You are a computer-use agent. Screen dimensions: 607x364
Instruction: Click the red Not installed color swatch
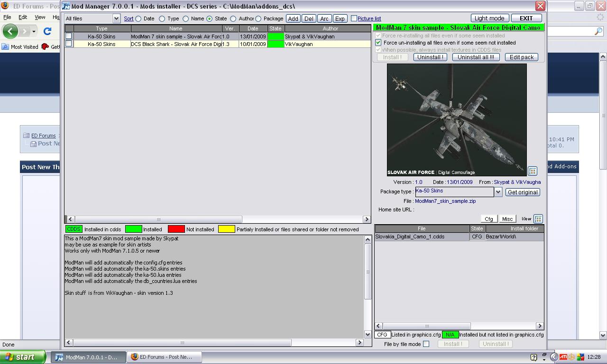click(176, 229)
